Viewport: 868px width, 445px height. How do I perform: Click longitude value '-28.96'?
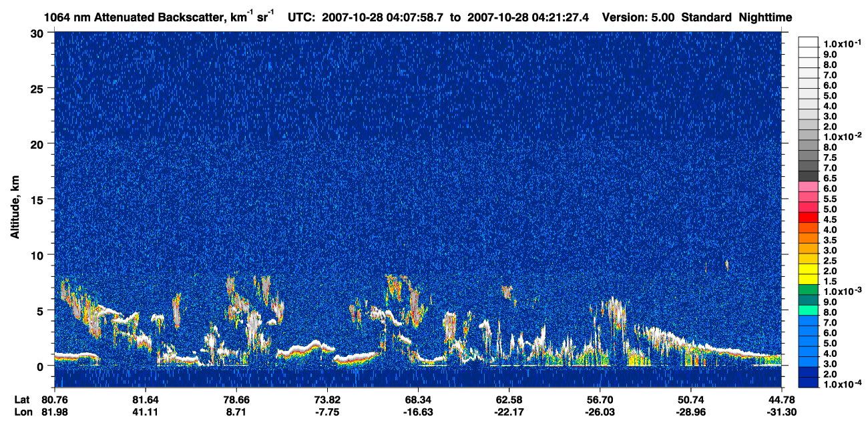[x=690, y=412]
